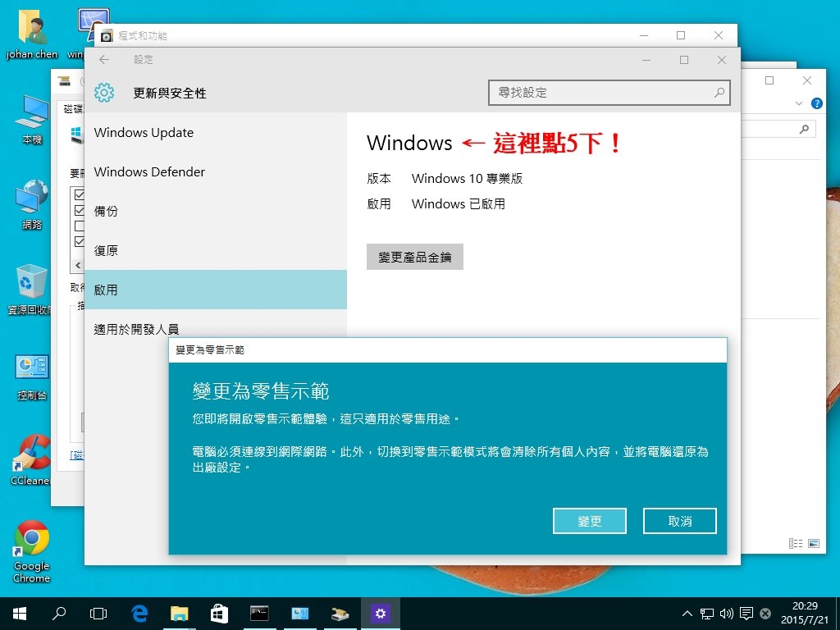Open the Start menu Windows button
The image size is (840, 630).
tap(20, 614)
